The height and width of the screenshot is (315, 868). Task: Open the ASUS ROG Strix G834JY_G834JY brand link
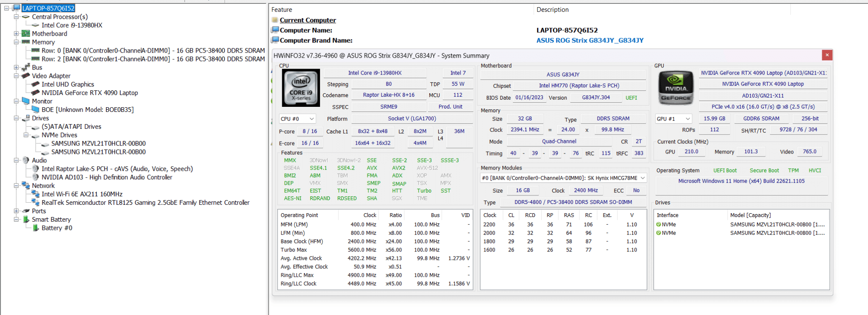[590, 40]
